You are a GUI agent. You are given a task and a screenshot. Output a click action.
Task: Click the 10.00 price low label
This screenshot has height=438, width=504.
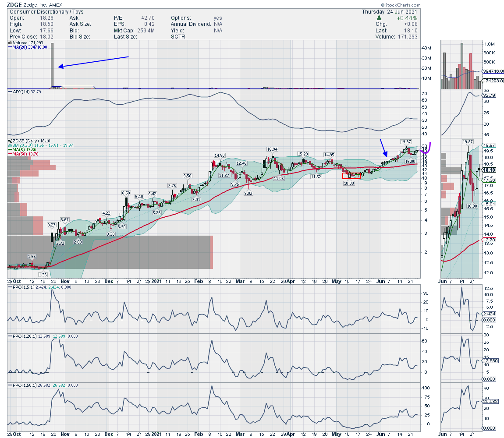[x=349, y=184]
